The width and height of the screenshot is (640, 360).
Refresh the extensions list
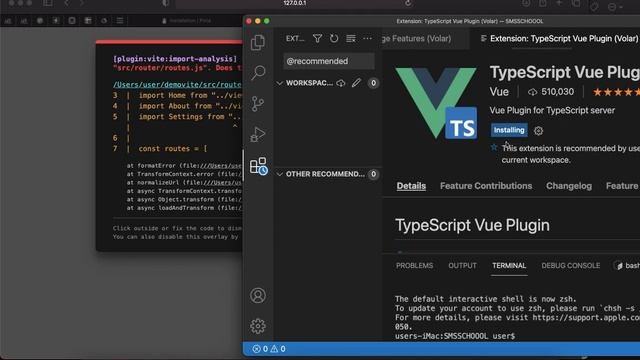(x=334, y=38)
